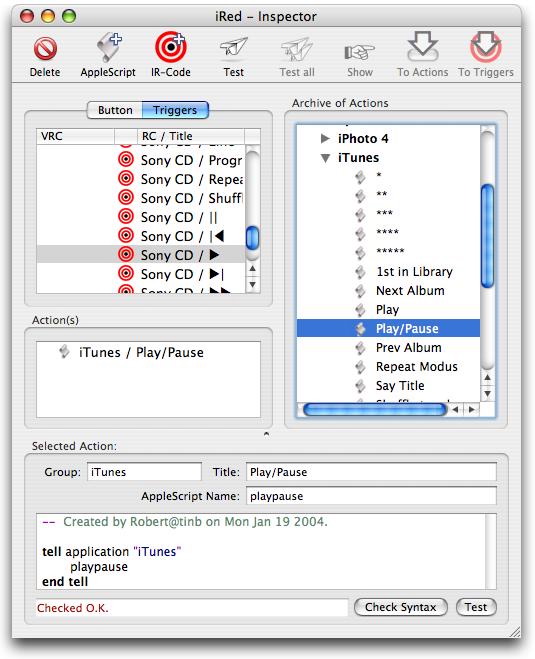Select the four stars action text
Viewport: 535px width, 659px height.
coord(387,232)
